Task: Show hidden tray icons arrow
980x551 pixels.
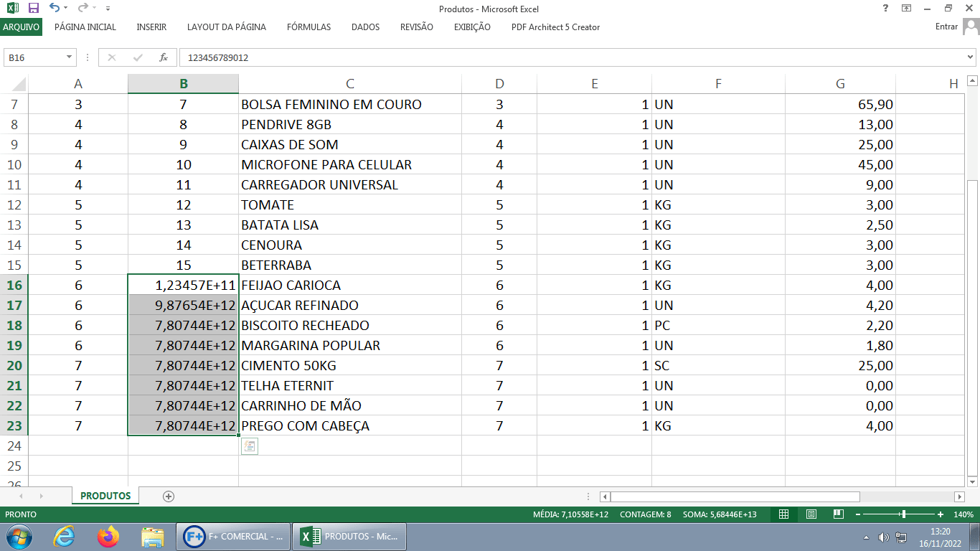Action: [866, 537]
